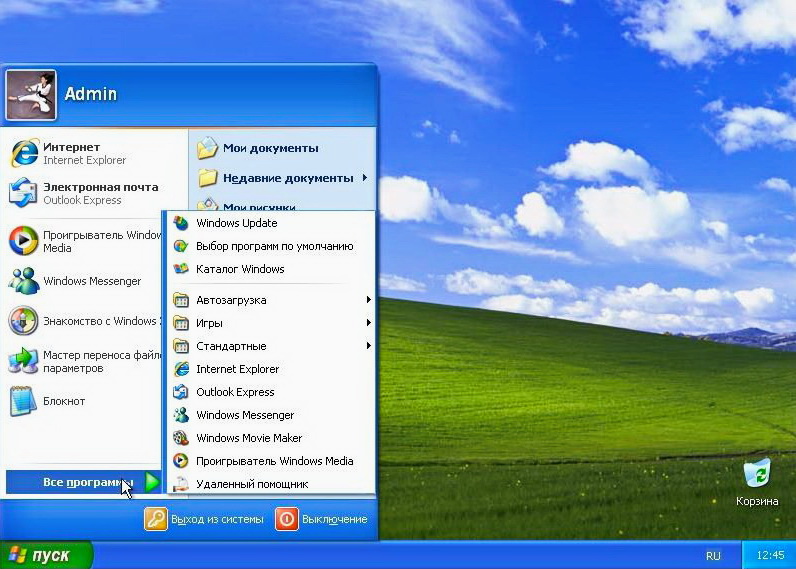Screen dimensions: 796x569
Task: Click the Internet Explorer icon in pinned list
Action: pyautogui.click(x=24, y=153)
